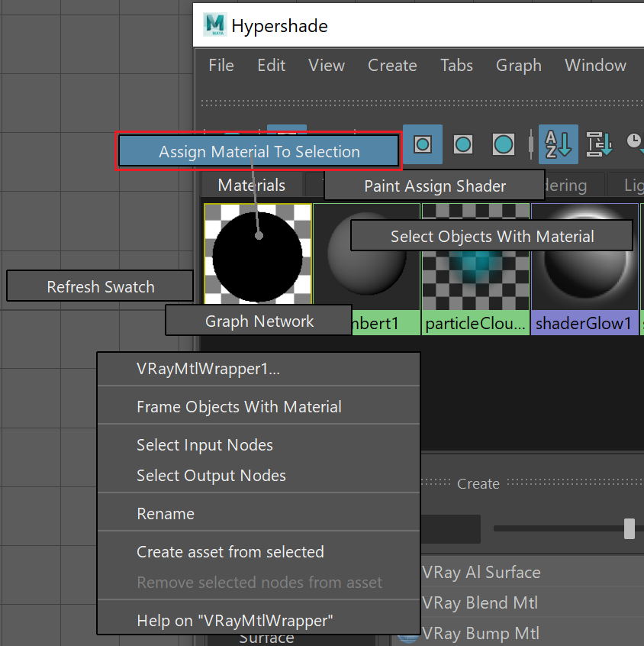The image size is (644, 646).
Task: Click Create asset from selected
Action: 259,551
